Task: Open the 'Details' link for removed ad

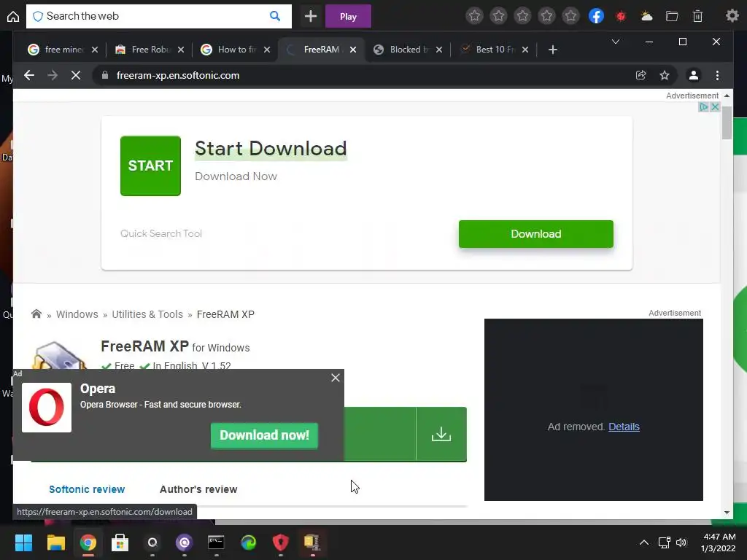Action: [624, 427]
